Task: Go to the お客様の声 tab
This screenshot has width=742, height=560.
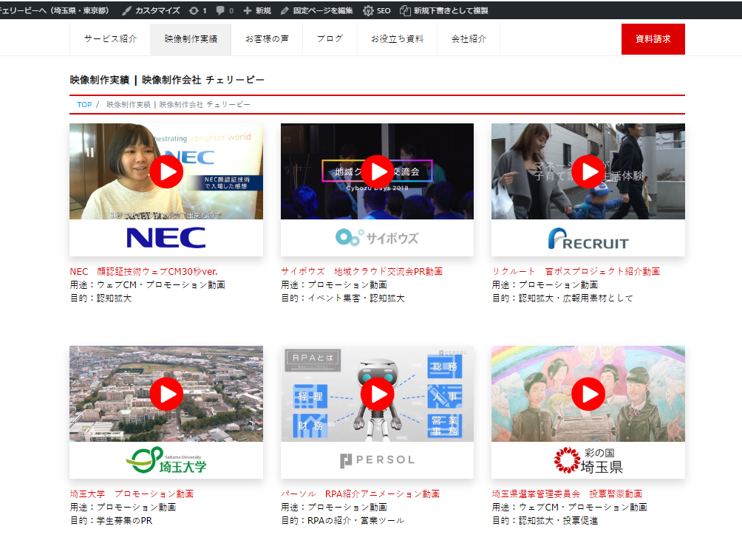Action: tap(267, 39)
